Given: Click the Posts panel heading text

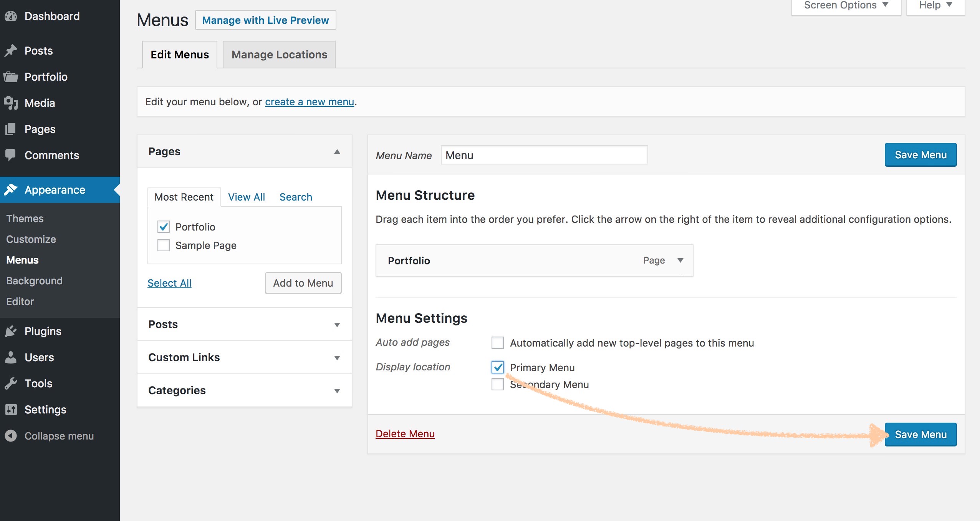Looking at the screenshot, I should pos(163,324).
